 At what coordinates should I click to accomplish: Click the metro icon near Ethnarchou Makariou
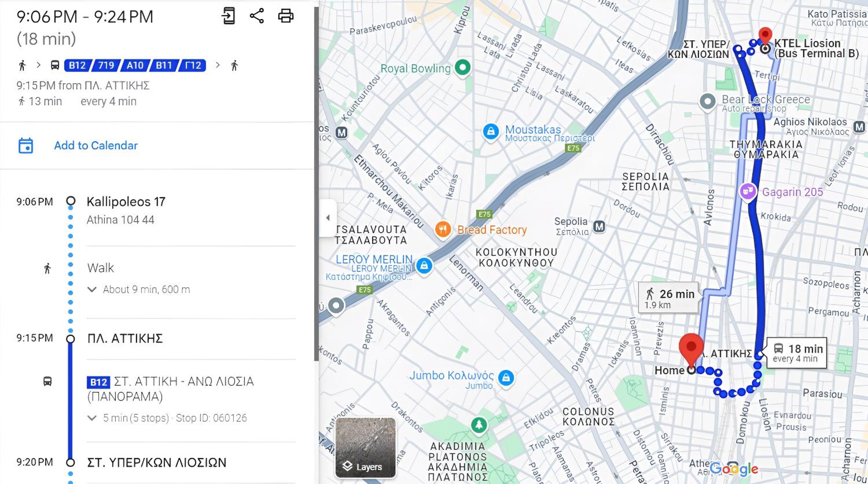[342, 132]
